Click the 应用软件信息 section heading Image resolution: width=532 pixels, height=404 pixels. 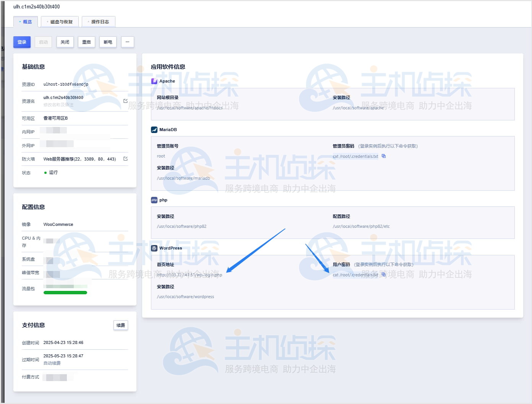click(x=168, y=67)
